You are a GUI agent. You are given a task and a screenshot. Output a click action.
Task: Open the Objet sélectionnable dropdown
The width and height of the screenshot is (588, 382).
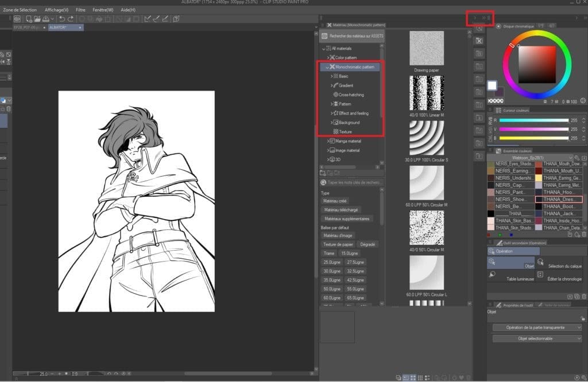(537, 338)
